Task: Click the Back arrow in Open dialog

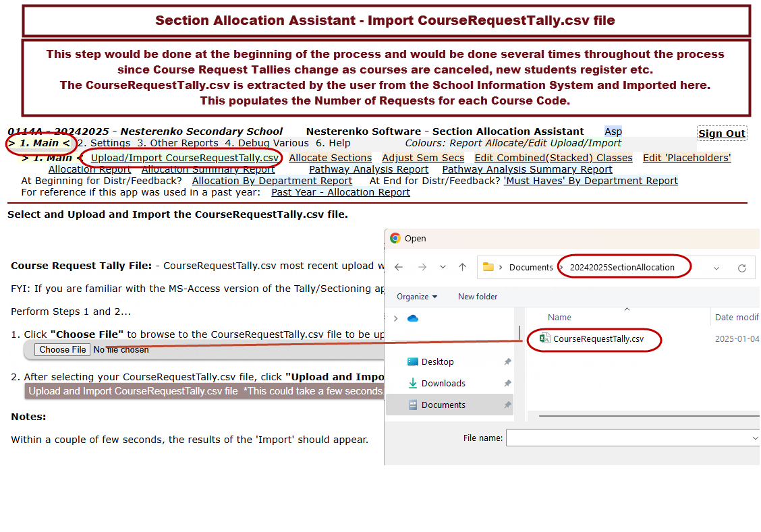Action: tap(399, 267)
